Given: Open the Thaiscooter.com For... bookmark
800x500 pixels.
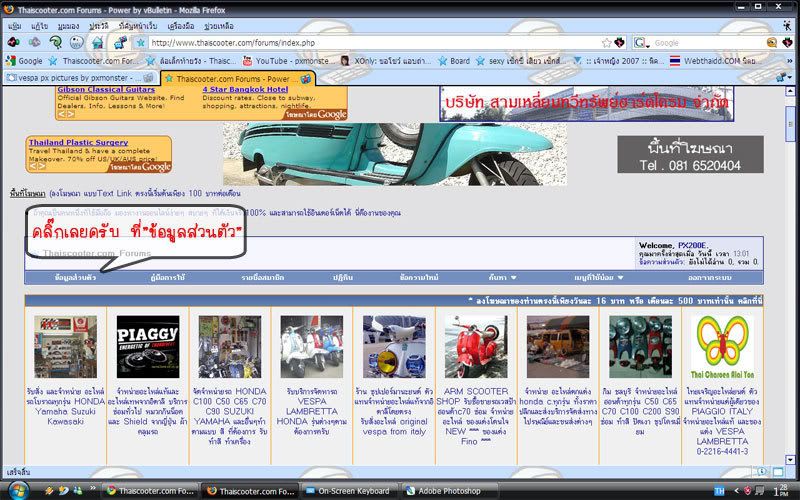Looking at the screenshot, I should [91, 61].
